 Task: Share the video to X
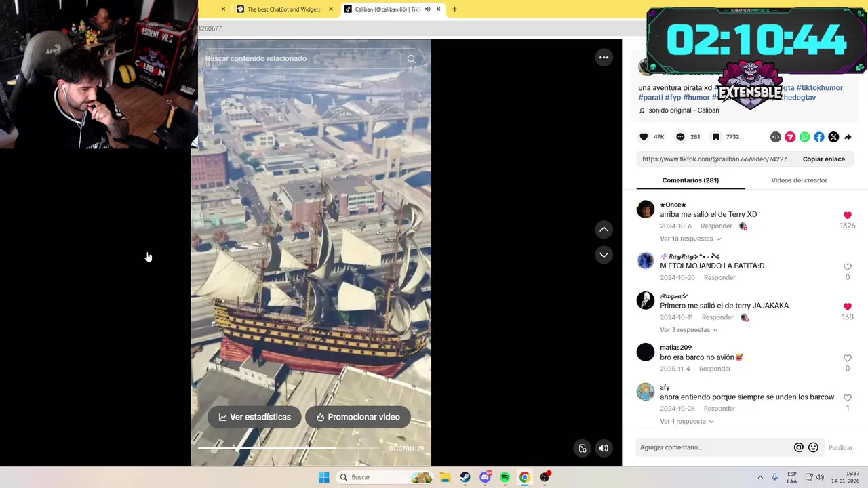[x=833, y=137]
